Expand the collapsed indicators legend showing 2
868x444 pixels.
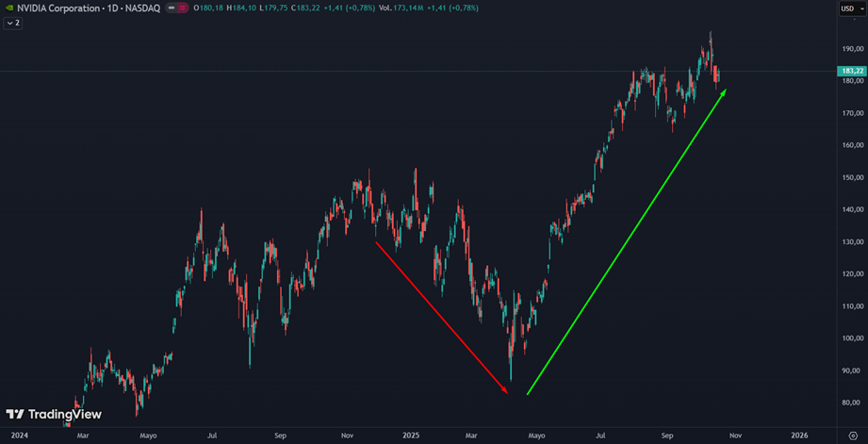pos(13,24)
